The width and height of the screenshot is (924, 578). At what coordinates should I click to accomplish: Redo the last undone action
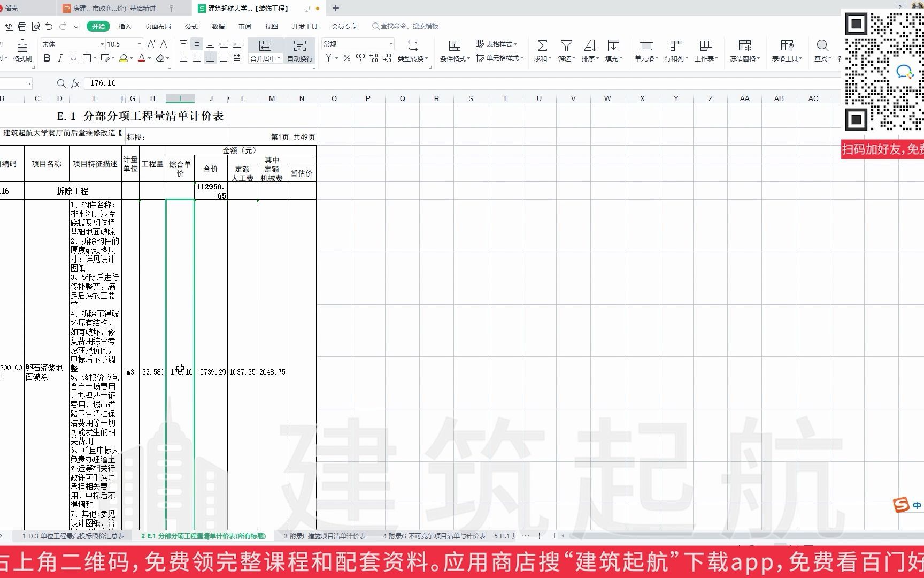pos(63,26)
